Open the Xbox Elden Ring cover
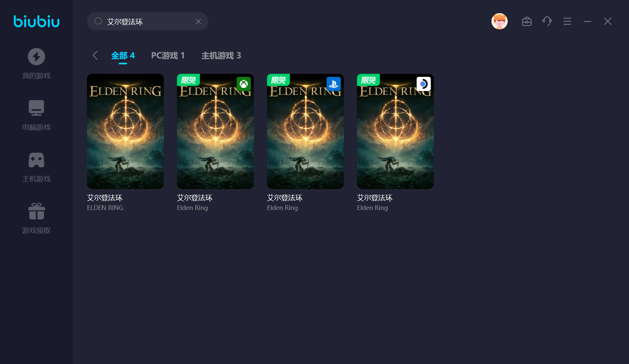The image size is (629, 364). coord(215,131)
